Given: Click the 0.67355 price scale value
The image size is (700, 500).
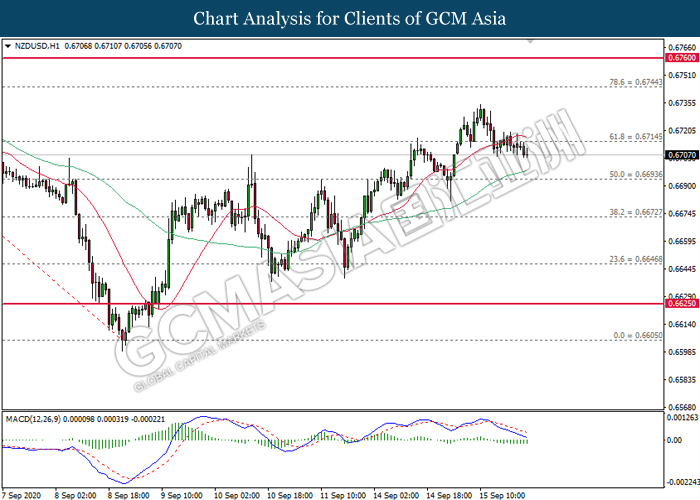Looking at the screenshot, I should point(682,103).
